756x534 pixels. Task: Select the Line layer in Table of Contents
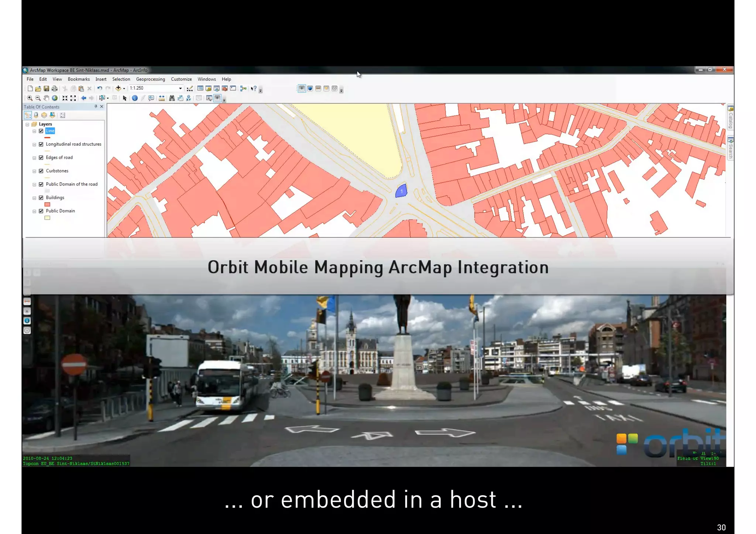pos(50,131)
